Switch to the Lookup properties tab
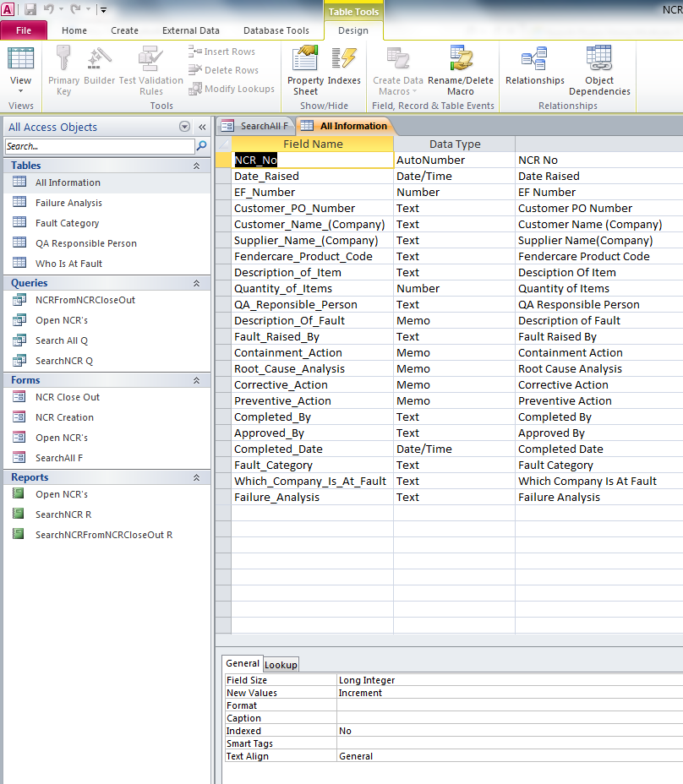Viewport: 683px width, 784px height. tap(281, 665)
